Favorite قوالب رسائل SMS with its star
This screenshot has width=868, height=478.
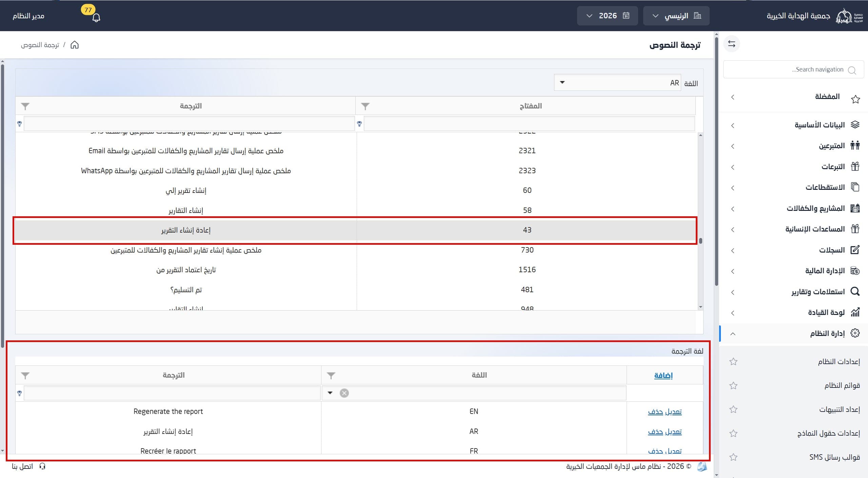pyautogui.click(x=733, y=457)
